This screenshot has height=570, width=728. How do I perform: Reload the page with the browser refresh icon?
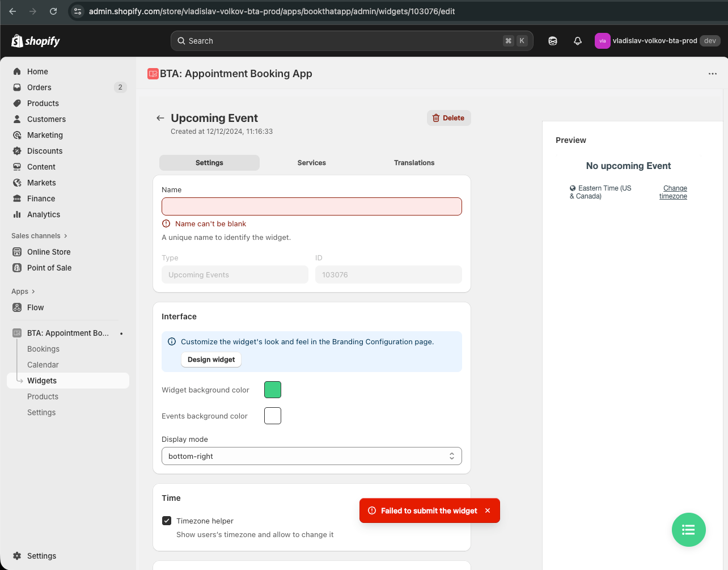pyautogui.click(x=53, y=11)
